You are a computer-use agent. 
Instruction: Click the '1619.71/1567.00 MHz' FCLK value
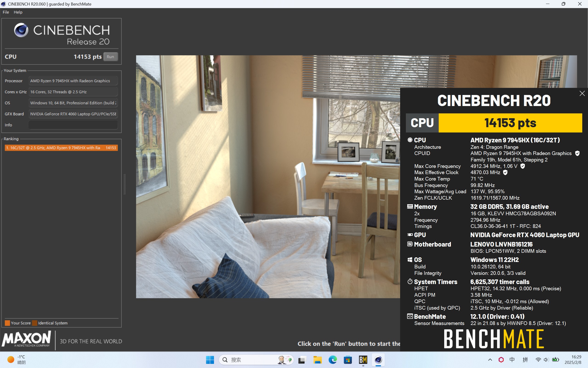(495, 198)
